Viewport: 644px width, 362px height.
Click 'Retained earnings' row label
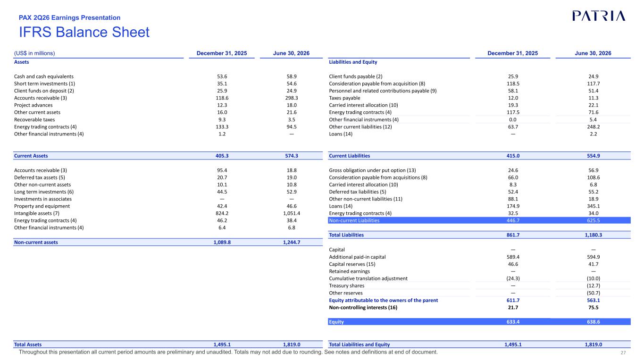[x=349, y=271]
